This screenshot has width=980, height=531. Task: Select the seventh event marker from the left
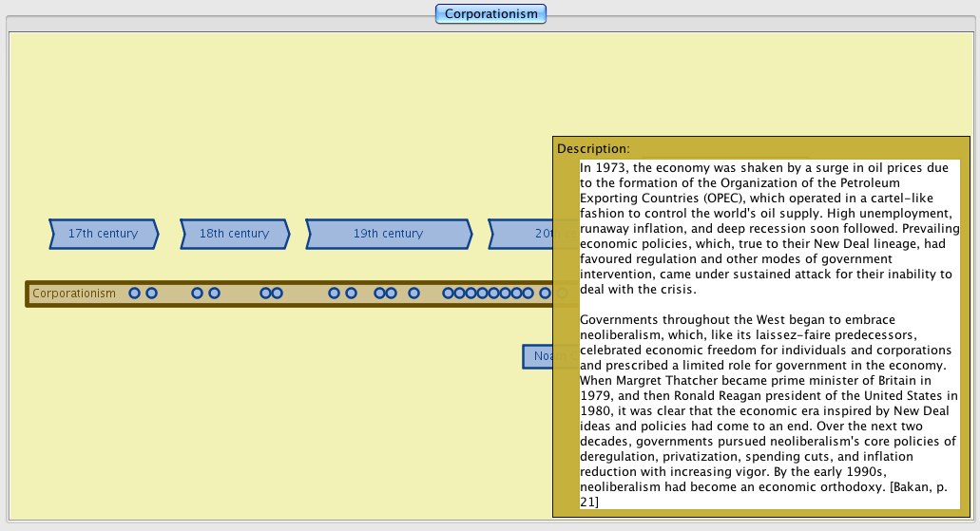334,294
